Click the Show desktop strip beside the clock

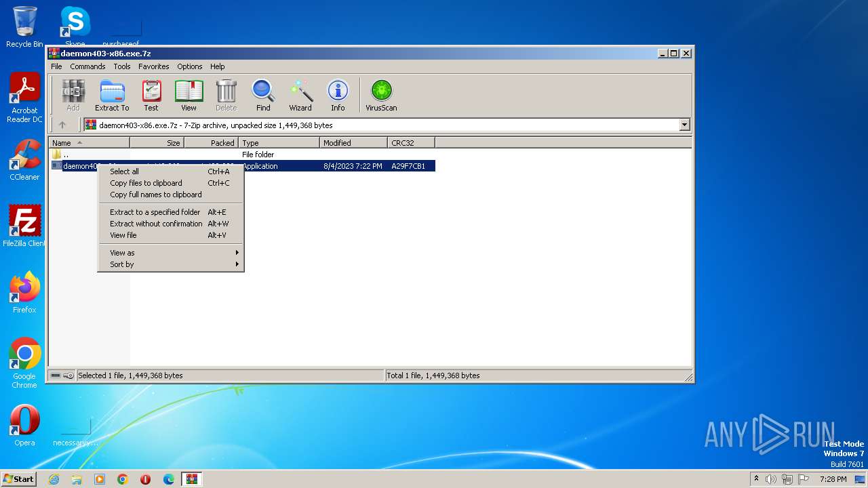[861, 479]
